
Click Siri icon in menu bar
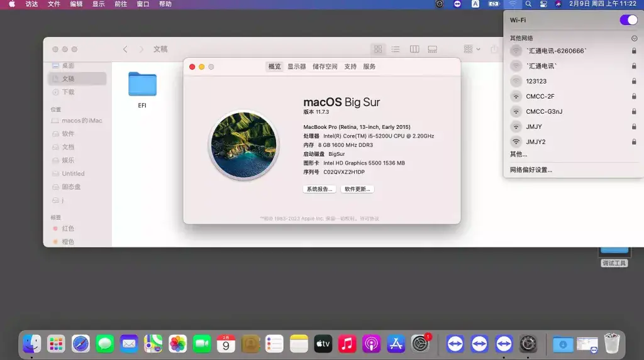tap(558, 4)
